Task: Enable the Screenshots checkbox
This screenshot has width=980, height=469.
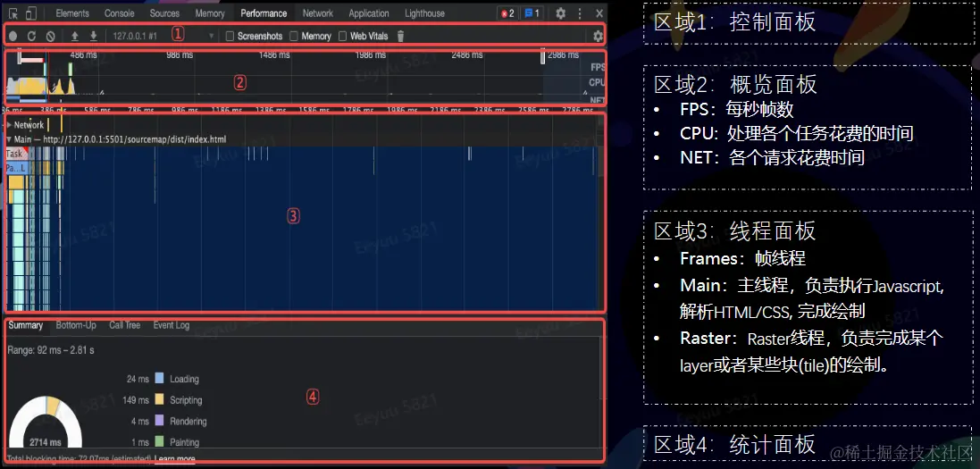Action: [230, 37]
